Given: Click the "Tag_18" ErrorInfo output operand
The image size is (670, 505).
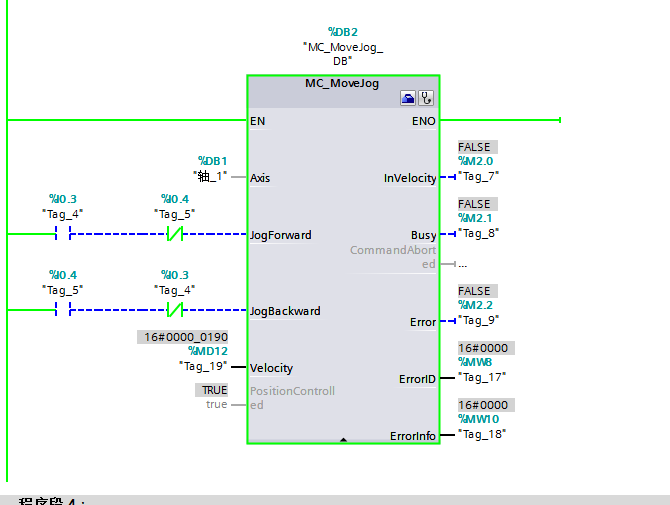Looking at the screenshot, I should pos(481,434).
